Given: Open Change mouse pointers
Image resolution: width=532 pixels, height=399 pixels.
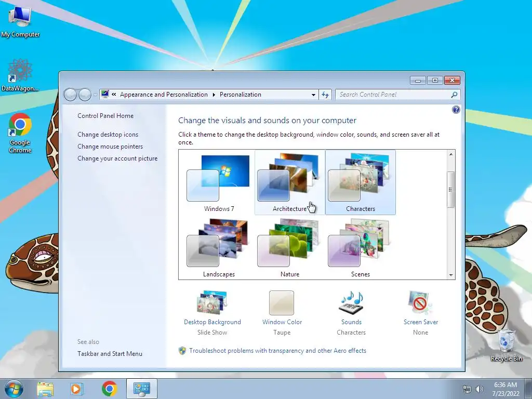Looking at the screenshot, I should 110,146.
